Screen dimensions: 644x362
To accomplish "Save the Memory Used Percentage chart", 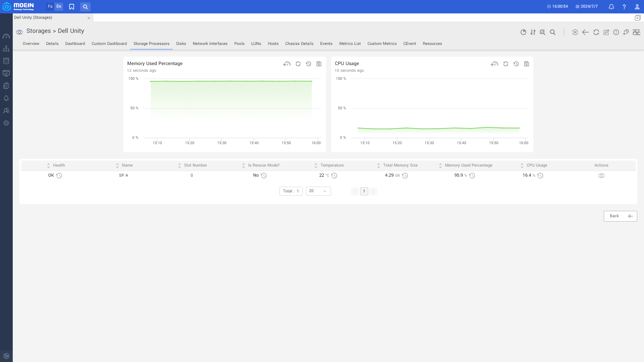I will [x=319, y=64].
